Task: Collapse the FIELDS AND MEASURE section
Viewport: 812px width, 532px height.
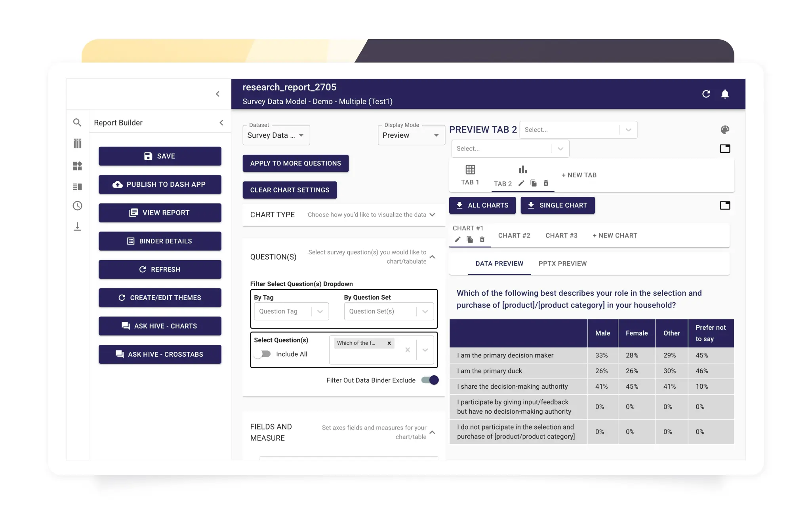Action: click(x=432, y=432)
